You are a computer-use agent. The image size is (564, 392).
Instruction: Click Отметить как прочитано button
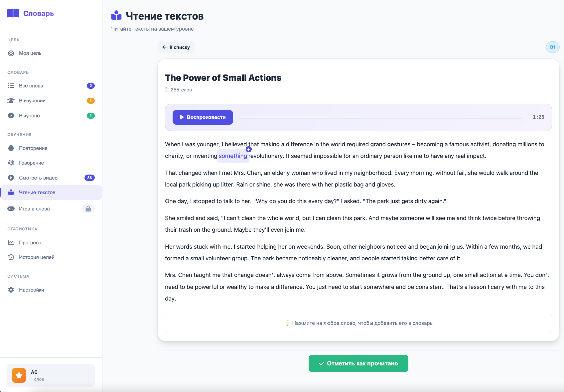tap(358, 363)
